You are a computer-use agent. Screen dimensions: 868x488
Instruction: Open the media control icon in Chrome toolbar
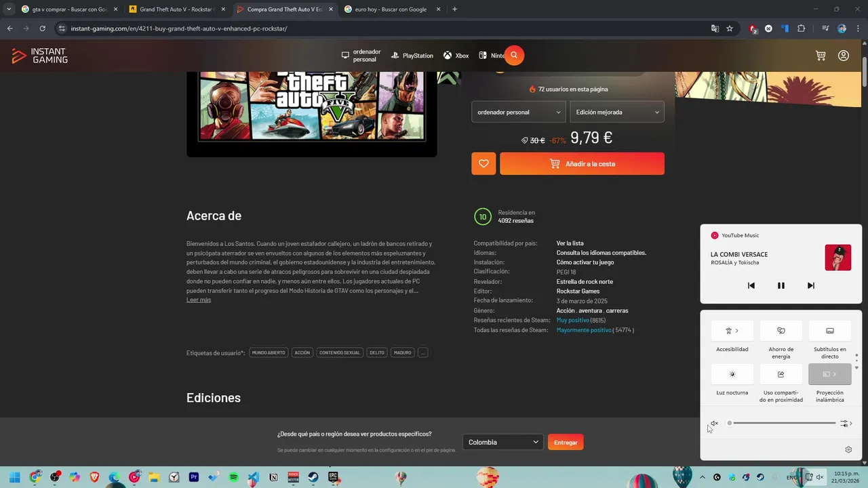coord(825,28)
